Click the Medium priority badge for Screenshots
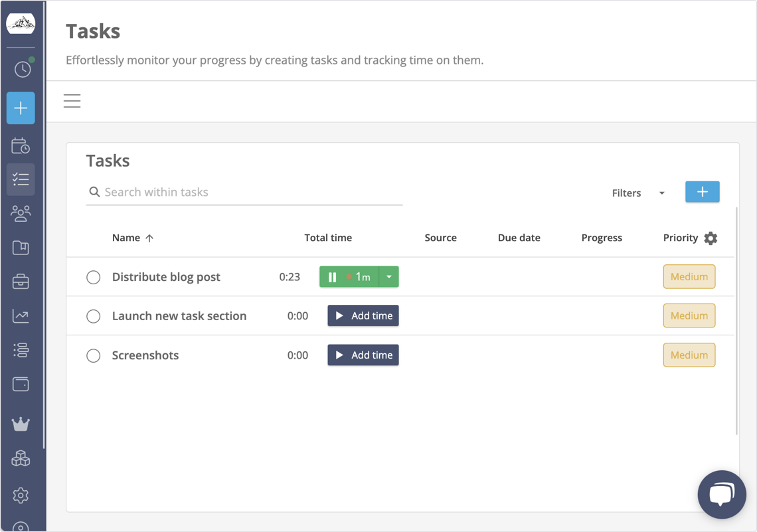Viewport: 757px width, 532px height. tap(689, 355)
